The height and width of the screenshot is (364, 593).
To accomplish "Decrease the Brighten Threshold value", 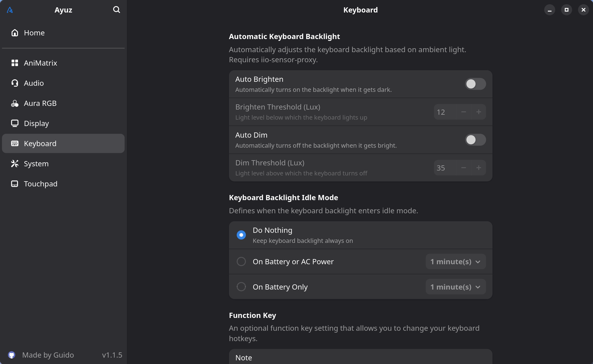I will 463,112.
